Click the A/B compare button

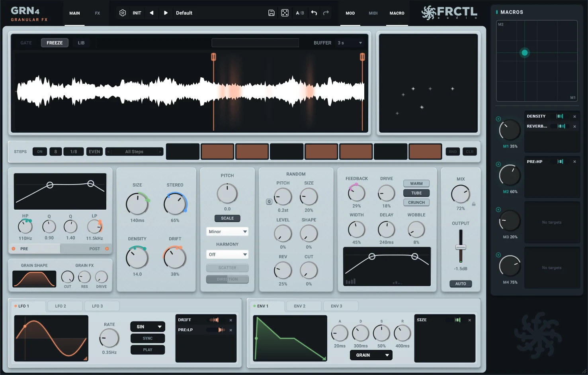click(x=300, y=13)
